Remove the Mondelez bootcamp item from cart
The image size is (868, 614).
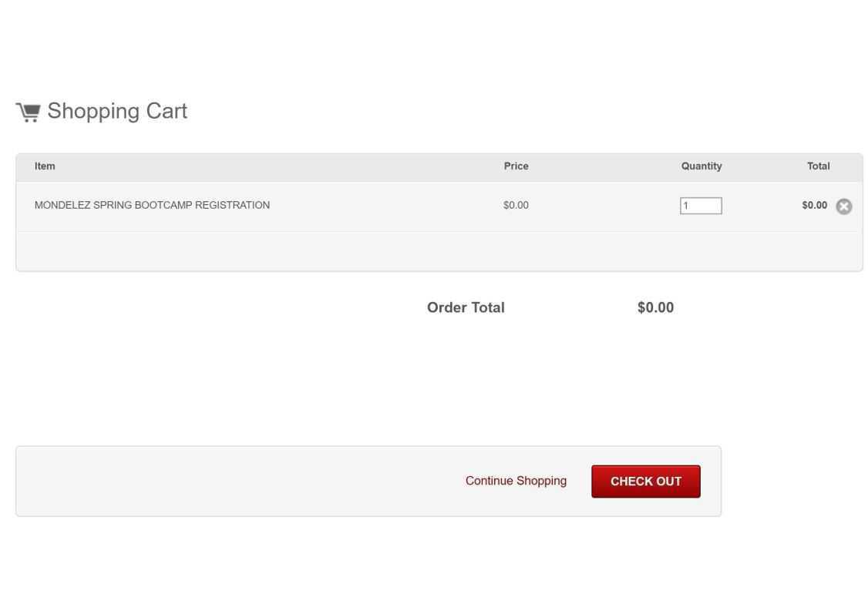pos(844,206)
